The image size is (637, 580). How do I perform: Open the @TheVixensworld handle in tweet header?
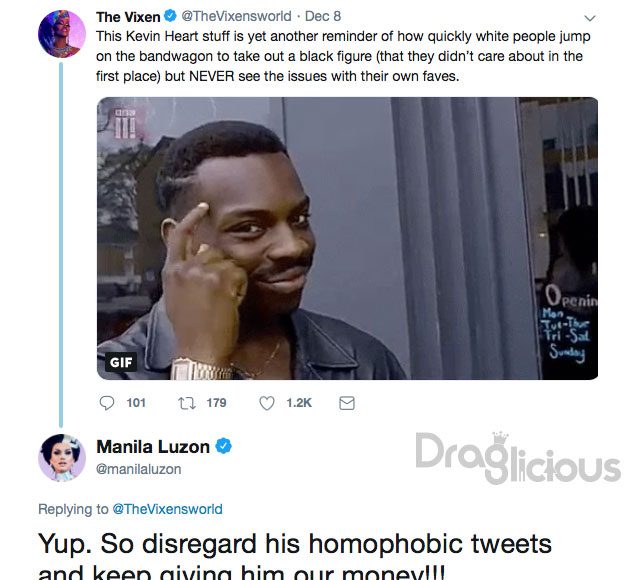[x=236, y=16]
